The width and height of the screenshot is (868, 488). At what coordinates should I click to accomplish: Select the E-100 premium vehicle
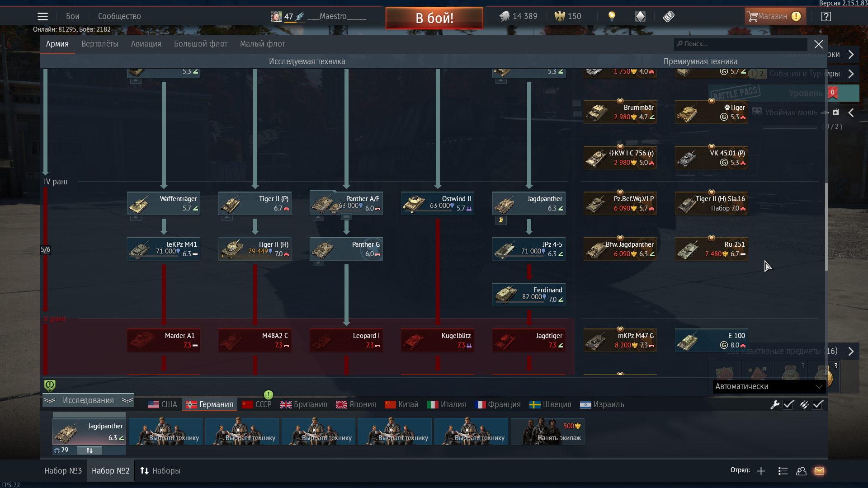(712, 340)
